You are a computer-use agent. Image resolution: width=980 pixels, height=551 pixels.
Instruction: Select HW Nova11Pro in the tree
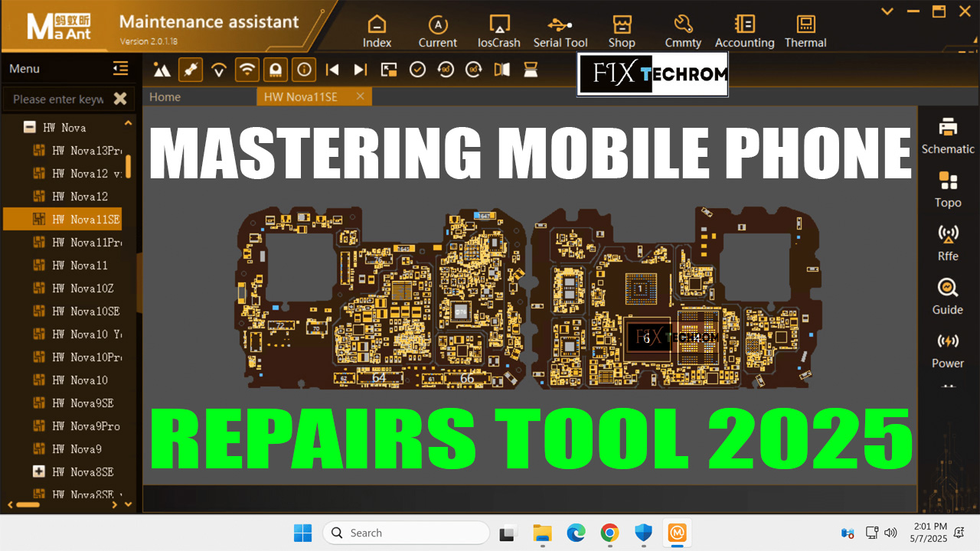click(78, 242)
